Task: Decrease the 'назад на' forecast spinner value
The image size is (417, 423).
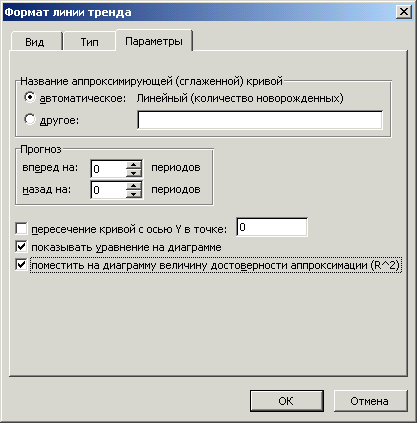Action: (x=134, y=194)
